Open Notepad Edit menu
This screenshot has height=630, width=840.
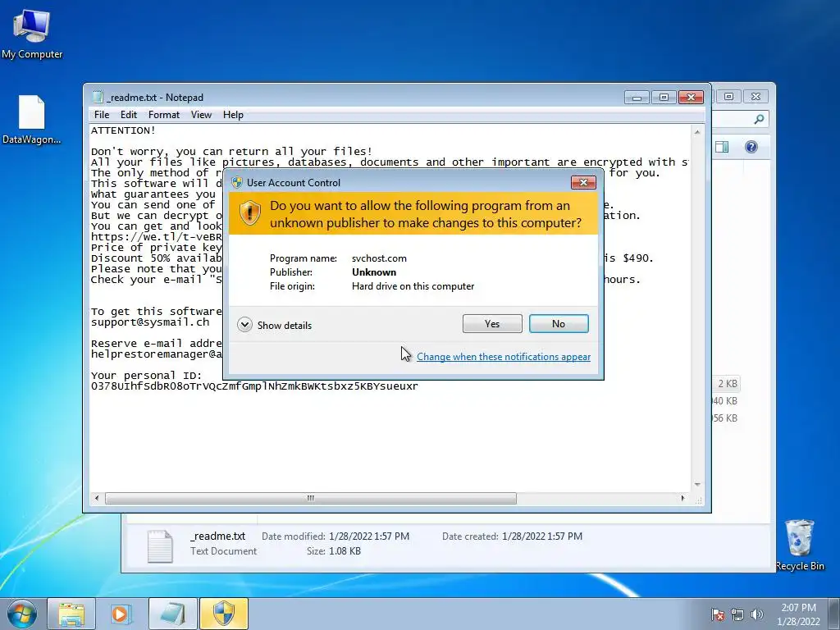pyautogui.click(x=129, y=115)
